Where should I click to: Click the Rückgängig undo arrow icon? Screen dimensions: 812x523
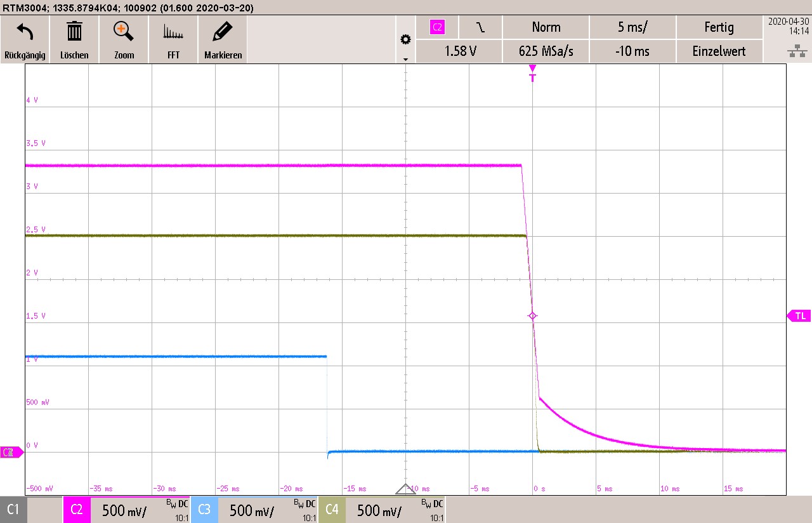pyautogui.click(x=25, y=31)
